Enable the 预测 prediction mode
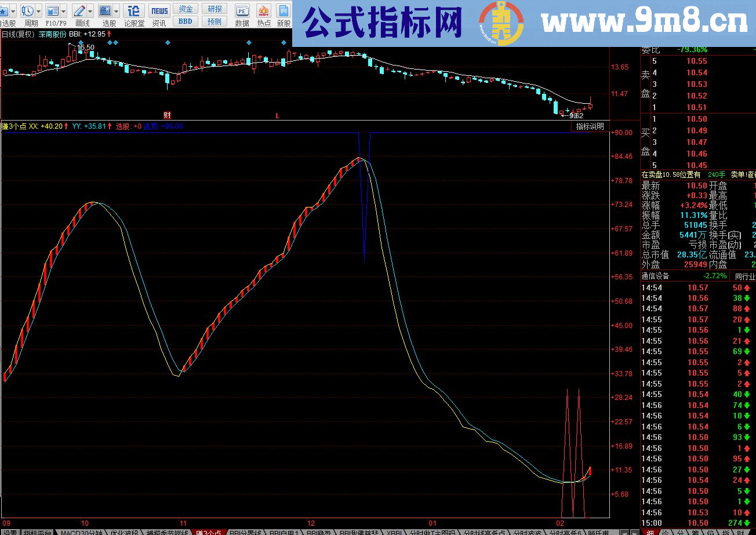 pos(215,21)
